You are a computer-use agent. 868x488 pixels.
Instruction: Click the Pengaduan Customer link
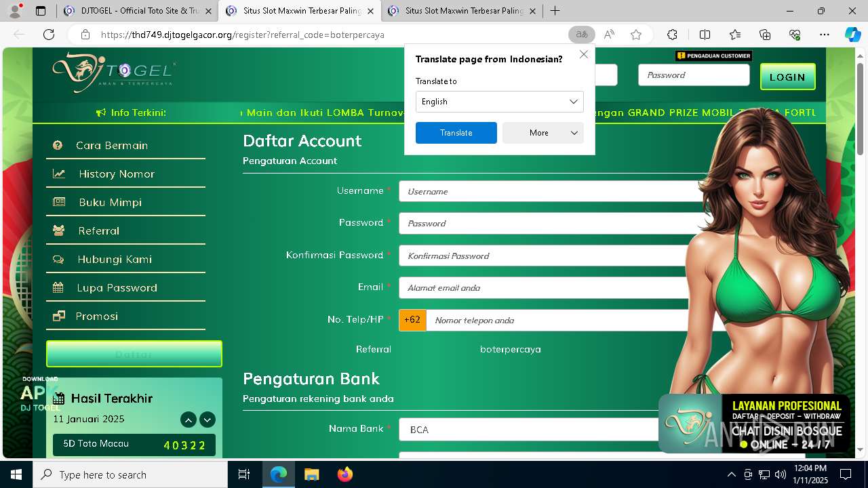point(713,56)
